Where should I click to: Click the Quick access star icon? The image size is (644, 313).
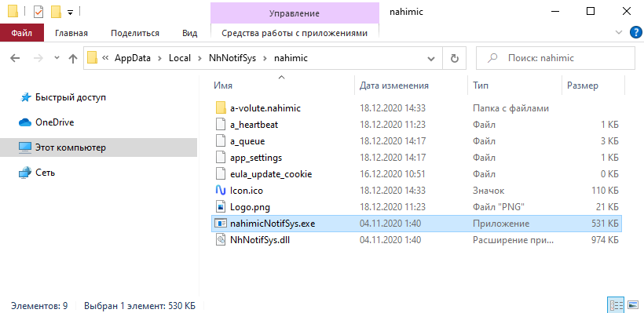click(25, 97)
